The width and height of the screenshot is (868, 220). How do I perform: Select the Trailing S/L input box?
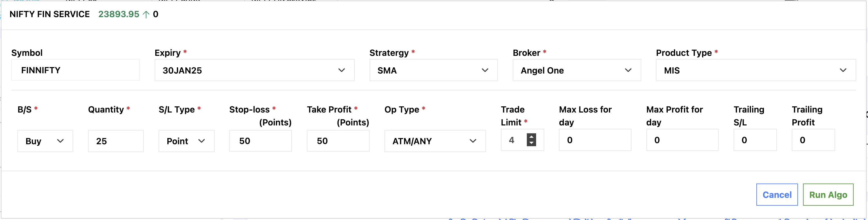[754, 140]
